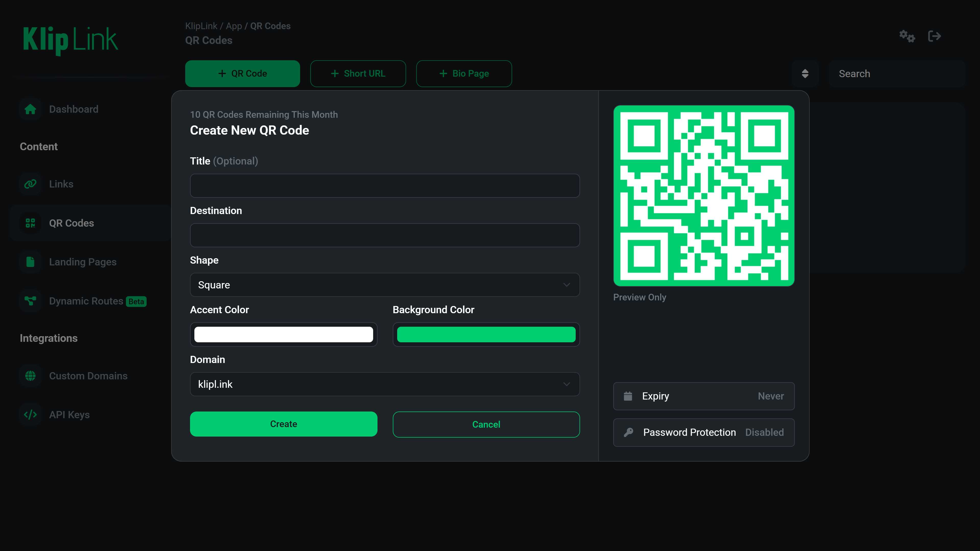Select the QR Codes sidebar icon
980x551 pixels.
click(x=30, y=223)
